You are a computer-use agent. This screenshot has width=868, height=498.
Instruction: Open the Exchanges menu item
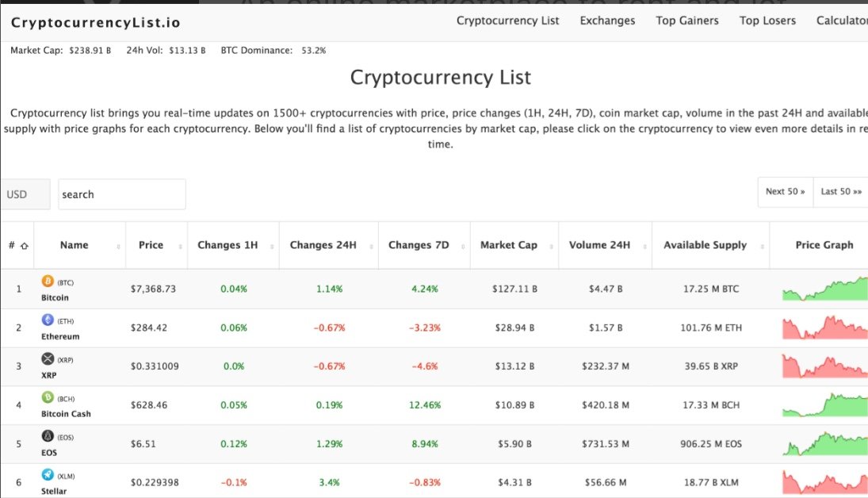click(607, 21)
